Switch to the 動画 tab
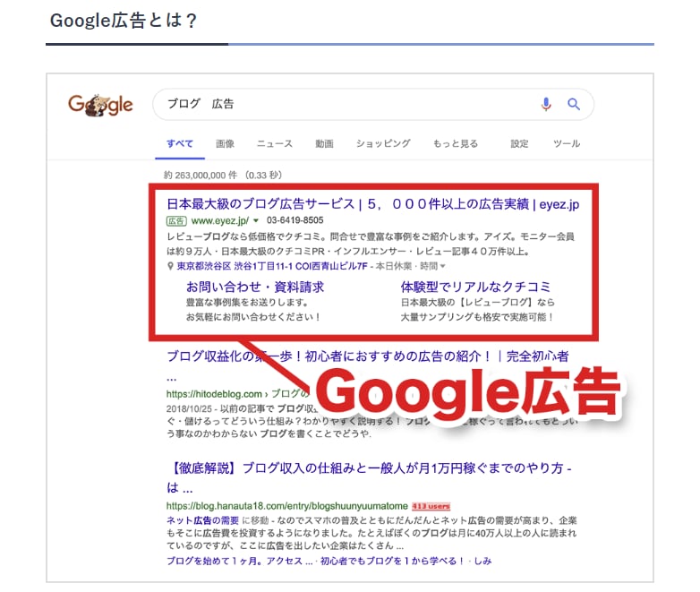 coord(324,144)
